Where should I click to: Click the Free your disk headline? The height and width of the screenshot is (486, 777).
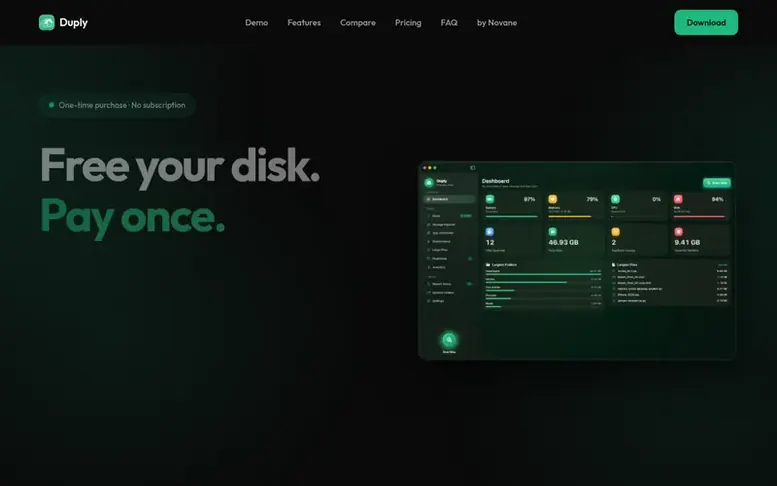180,167
